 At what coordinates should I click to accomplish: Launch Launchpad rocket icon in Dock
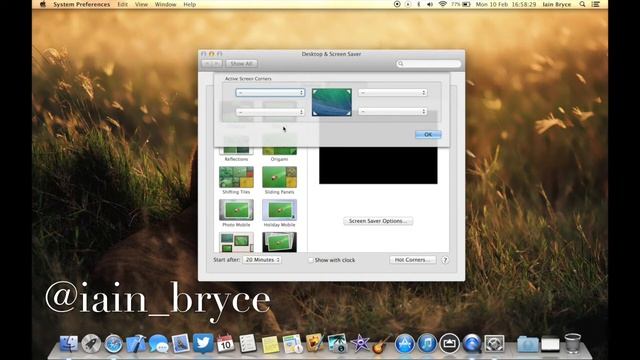click(x=91, y=344)
